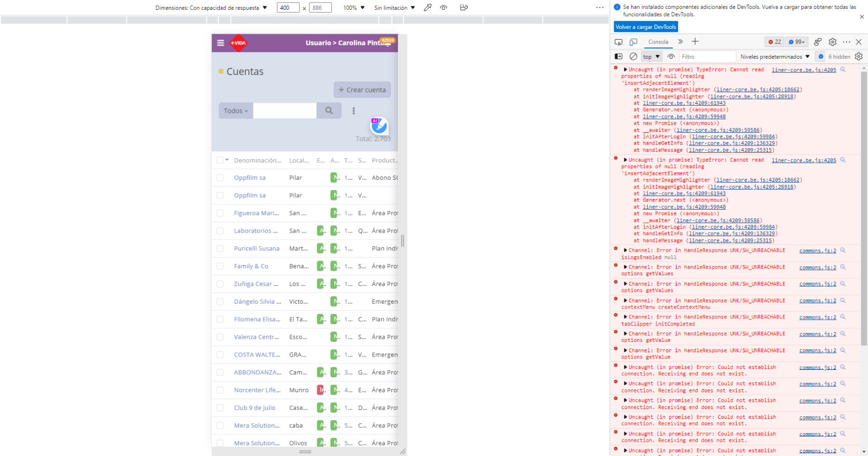Open the Sin limitación throttling dropdown
The width and height of the screenshot is (868, 456).
[394, 7]
